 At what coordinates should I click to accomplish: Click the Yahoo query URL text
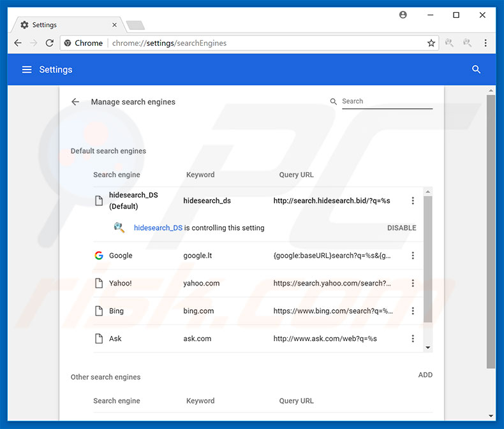click(332, 283)
